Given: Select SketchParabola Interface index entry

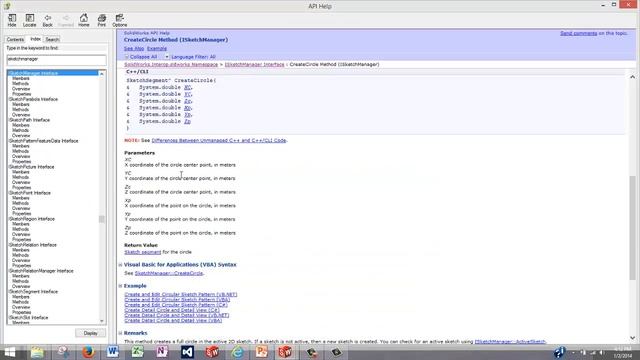Looking at the screenshot, I should [33, 99].
